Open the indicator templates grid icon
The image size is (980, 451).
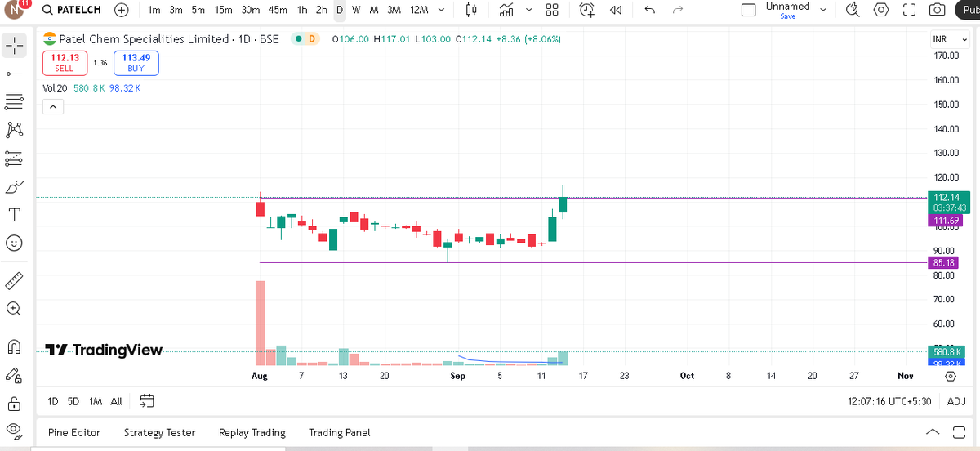[x=552, y=10]
